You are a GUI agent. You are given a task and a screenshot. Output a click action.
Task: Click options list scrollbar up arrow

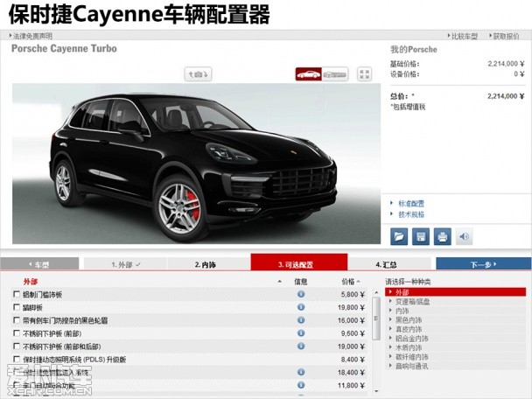point(376,292)
